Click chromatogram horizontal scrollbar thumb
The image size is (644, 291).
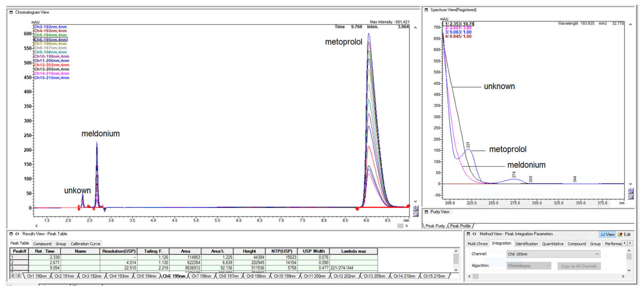tap(400, 226)
